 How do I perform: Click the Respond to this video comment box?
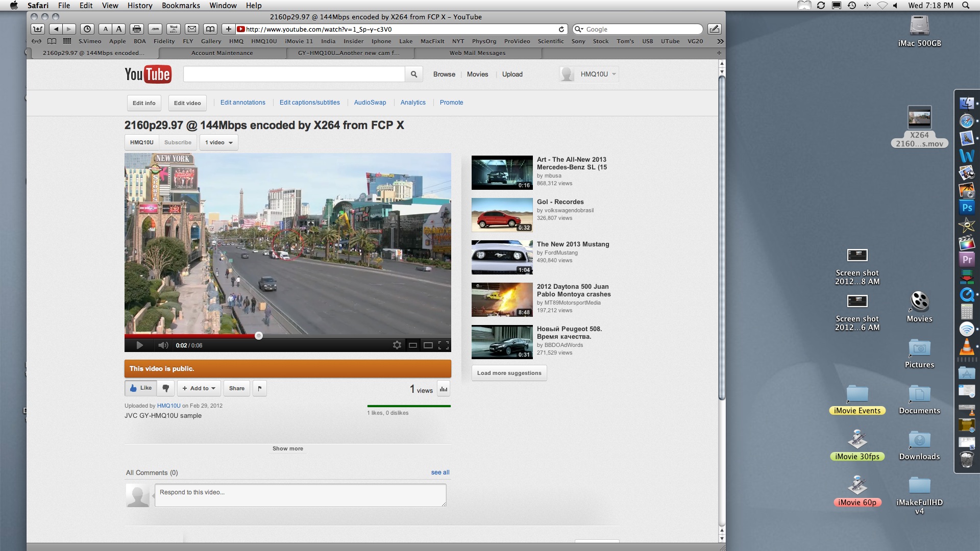[301, 495]
